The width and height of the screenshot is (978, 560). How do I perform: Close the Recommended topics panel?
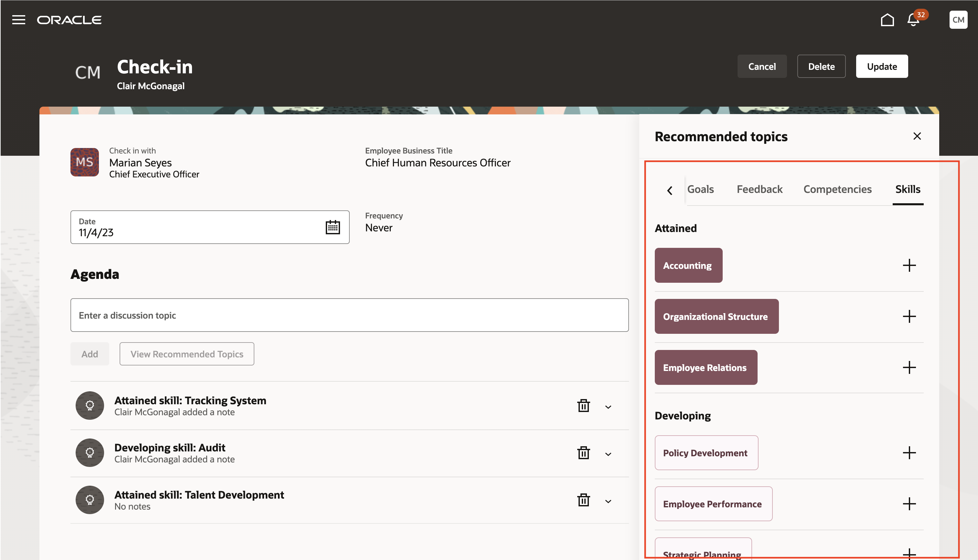tap(917, 136)
